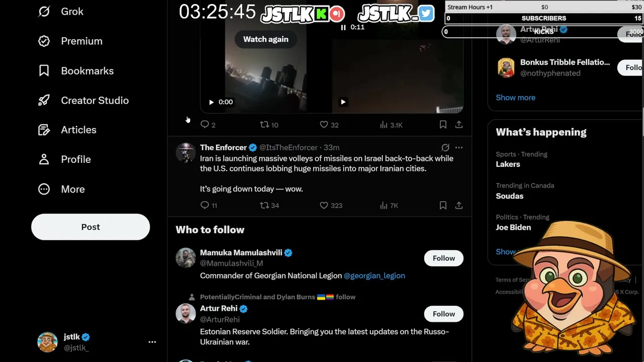The image size is (644, 362).
Task: Click Mamuka Mamulashvili avatar
Action: 186,257
